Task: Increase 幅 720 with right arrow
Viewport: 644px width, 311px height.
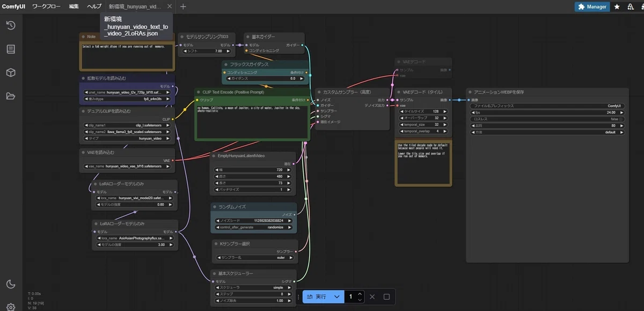Action: pyautogui.click(x=290, y=170)
